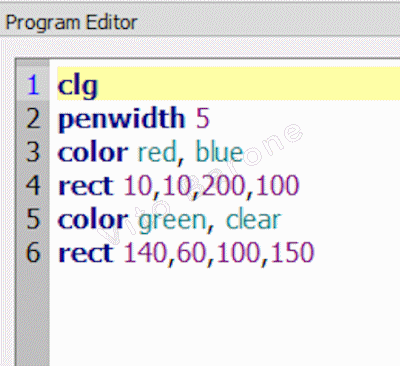Click line number 6 in the gutter

click(x=33, y=253)
